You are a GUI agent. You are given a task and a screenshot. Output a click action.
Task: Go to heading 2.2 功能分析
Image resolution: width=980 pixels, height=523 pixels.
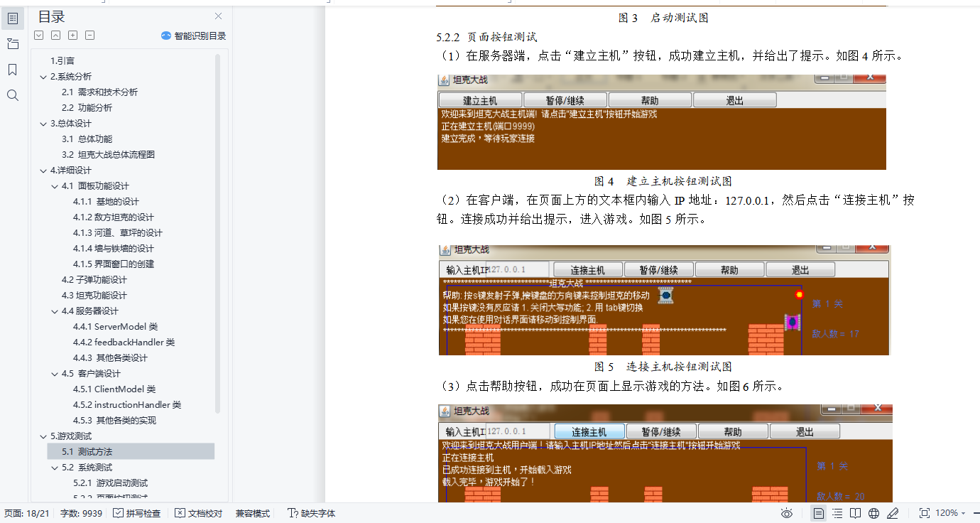tap(87, 108)
